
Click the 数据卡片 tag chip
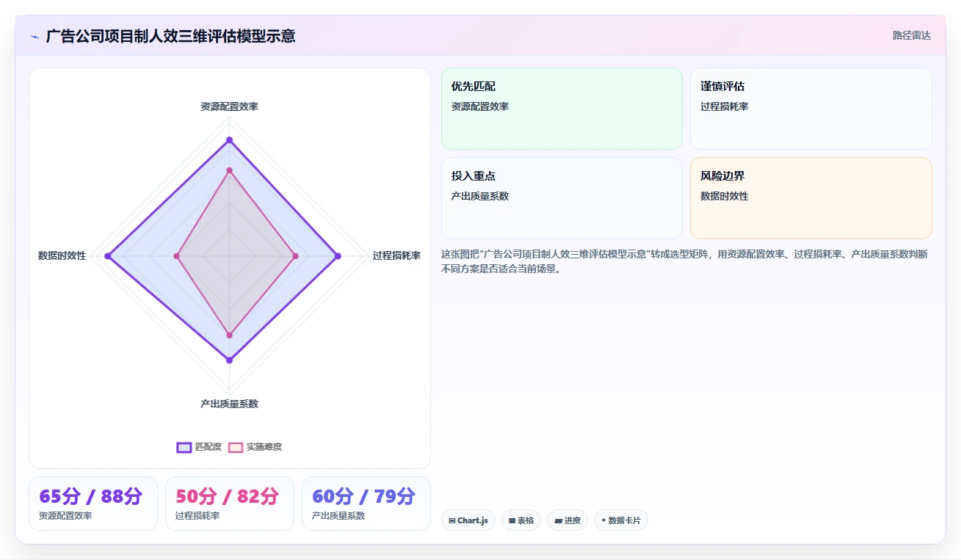tap(621, 520)
